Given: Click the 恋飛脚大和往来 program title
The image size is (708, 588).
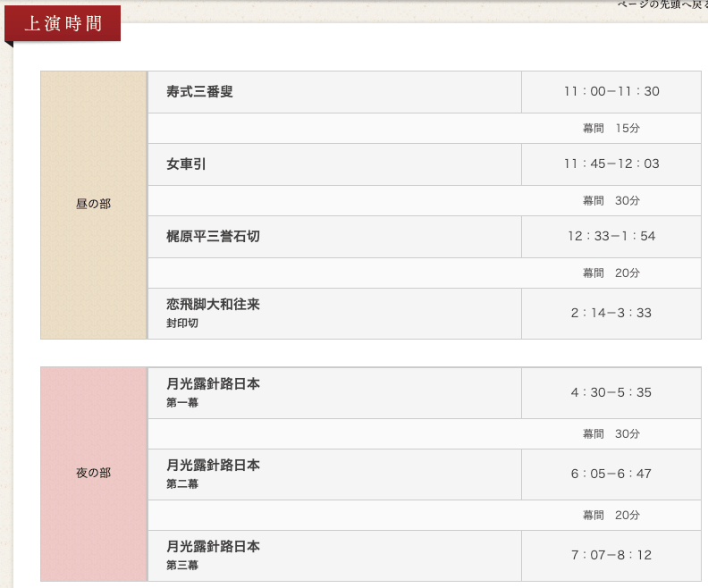Looking at the screenshot, I should [x=213, y=305].
